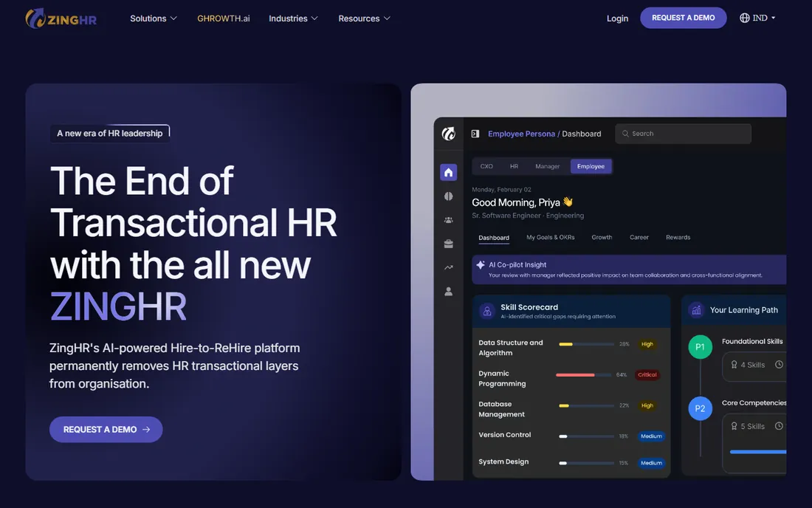This screenshot has height=508, width=812.
Task: Click the dashboard sidebar logo icon
Action: 449,134
